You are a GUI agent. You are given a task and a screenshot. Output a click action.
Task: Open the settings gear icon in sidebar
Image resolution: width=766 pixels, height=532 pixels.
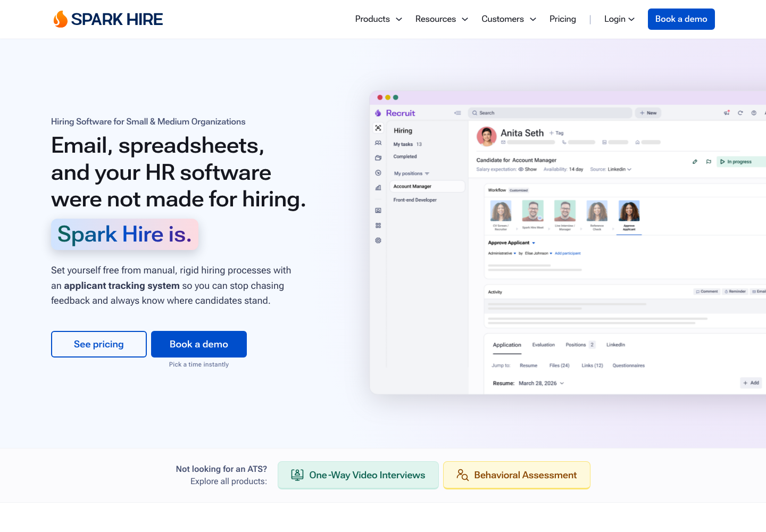[x=378, y=240]
